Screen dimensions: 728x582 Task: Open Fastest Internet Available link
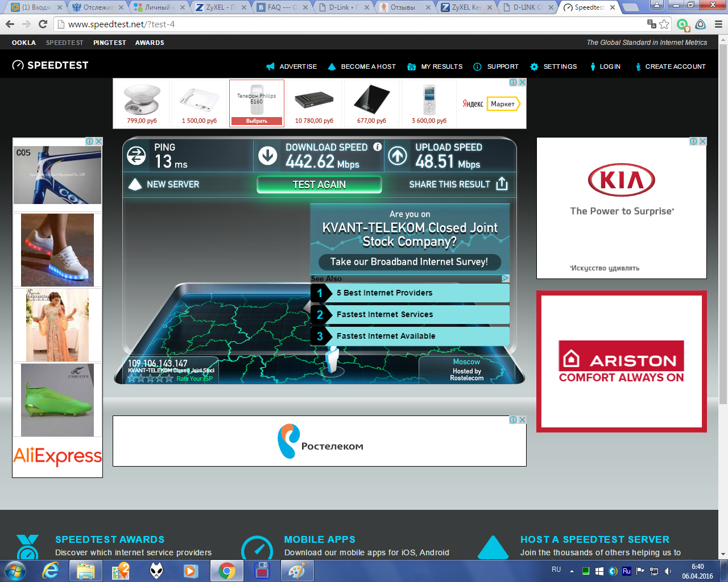[409, 336]
